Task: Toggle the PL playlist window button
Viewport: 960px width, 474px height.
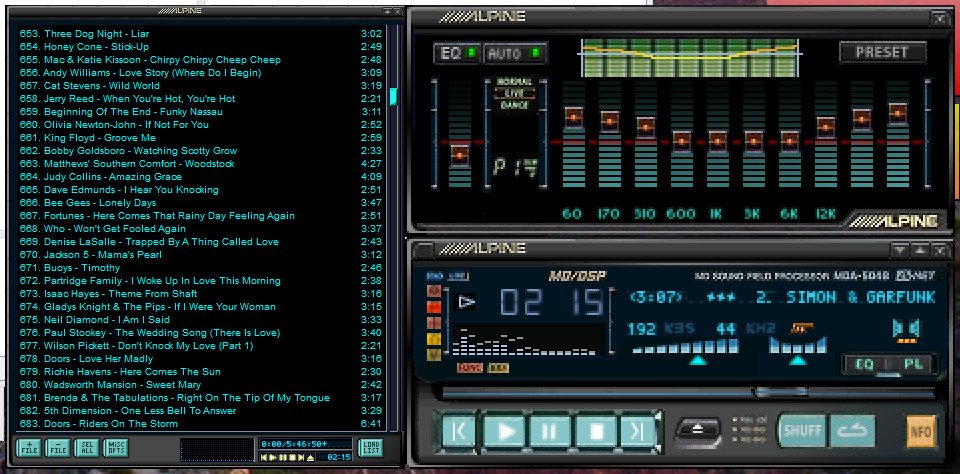Action: (x=913, y=364)
